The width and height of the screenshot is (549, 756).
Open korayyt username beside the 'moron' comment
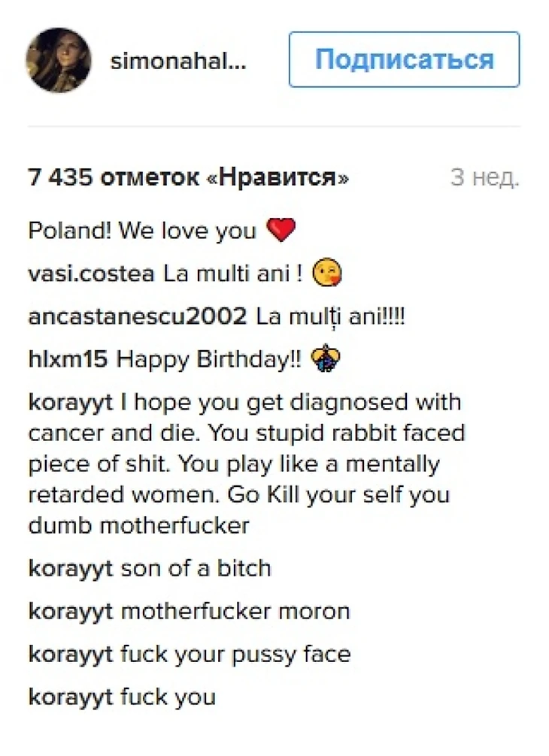click(x=71, y=612)
